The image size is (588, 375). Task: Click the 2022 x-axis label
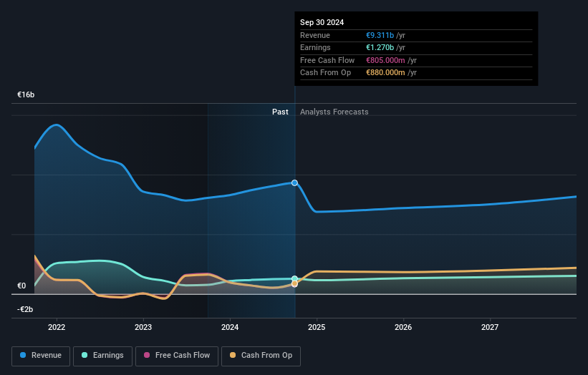57,328
